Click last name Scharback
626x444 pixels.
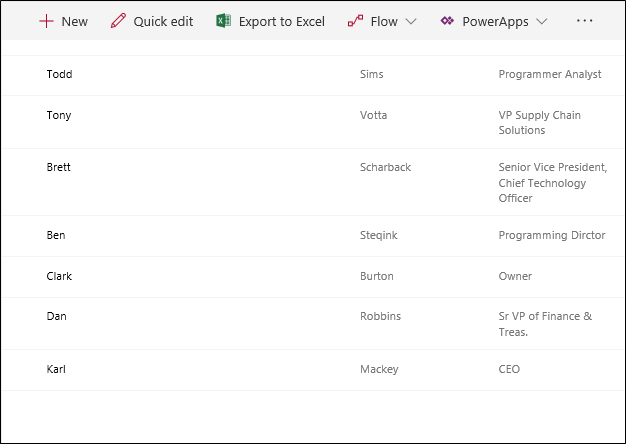click(x=385, y=167)
